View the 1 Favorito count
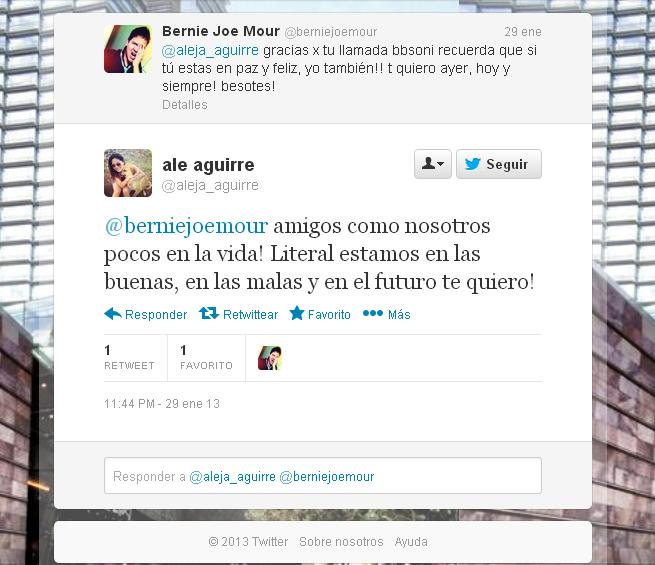The image size is (655, 565). pyautogui.click(x=206, y=357)
